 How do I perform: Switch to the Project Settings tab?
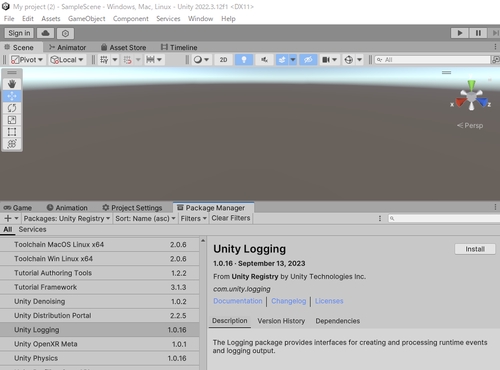(132, 208)
